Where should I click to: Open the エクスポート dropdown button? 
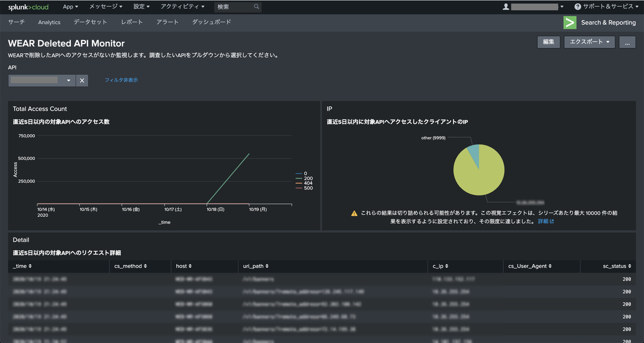coord(590,42)
